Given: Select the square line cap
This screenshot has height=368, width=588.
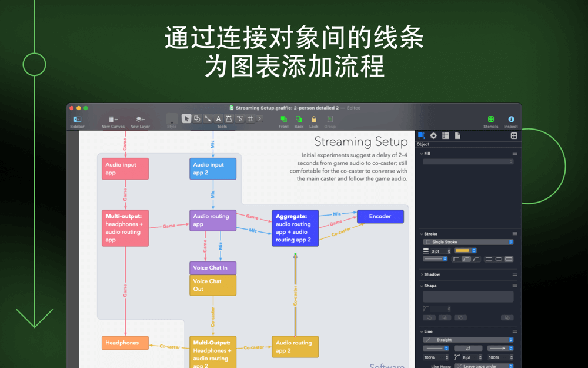Looking at the screenshot, I should tap(509, 258).
